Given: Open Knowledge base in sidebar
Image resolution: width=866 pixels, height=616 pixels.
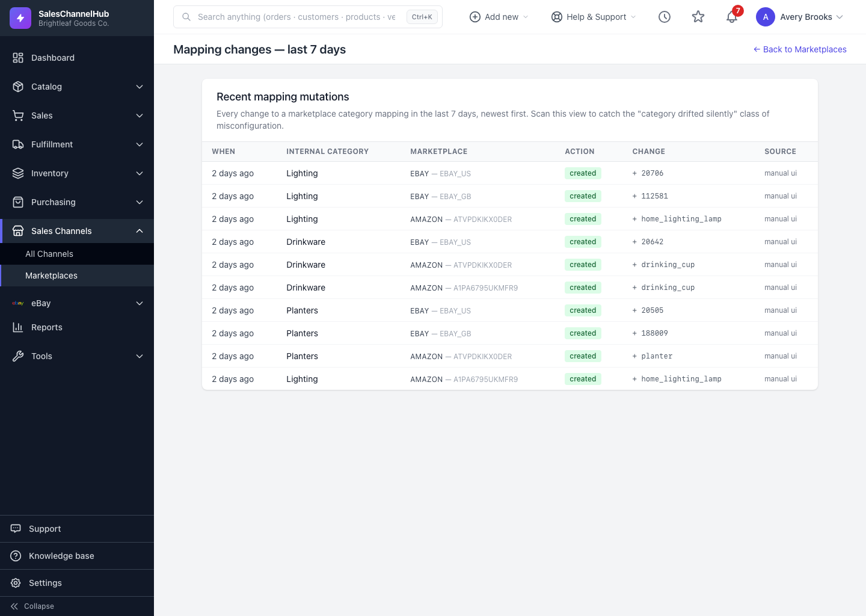Looking at the screenshot, I should (x=77, y=556).
